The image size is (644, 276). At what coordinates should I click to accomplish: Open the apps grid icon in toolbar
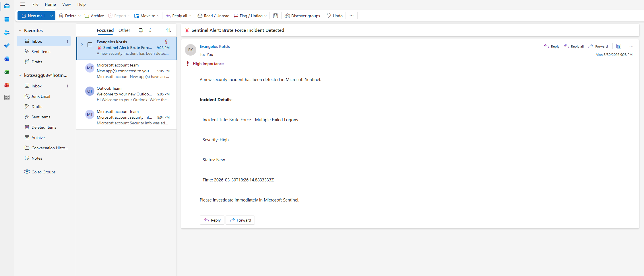pyautogui.click(x=276, y=16)
